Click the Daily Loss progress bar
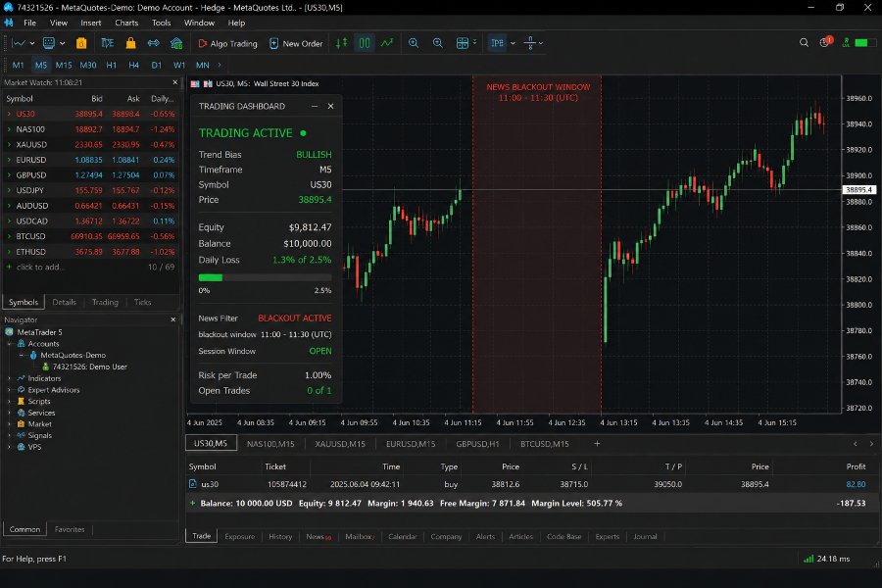 (265, 277)
